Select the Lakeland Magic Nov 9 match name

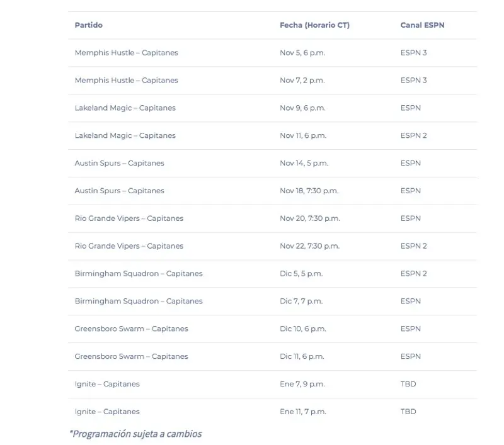(125, 108)
